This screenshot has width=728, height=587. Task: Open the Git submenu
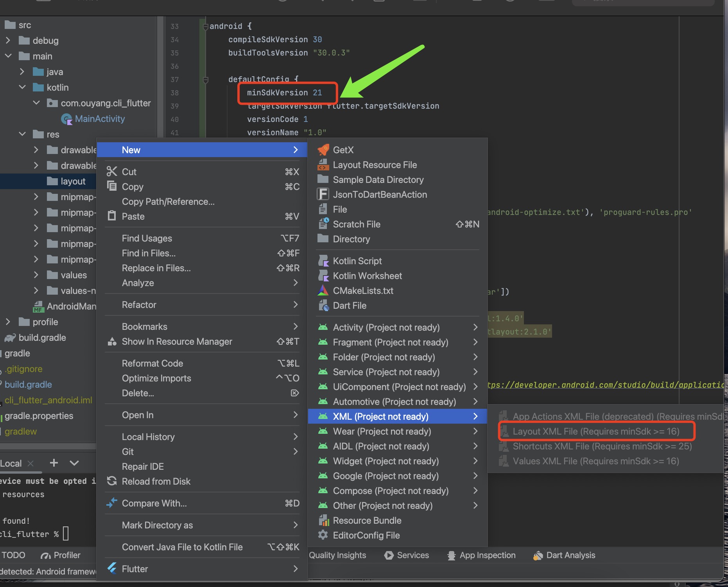tap(202, 451)
